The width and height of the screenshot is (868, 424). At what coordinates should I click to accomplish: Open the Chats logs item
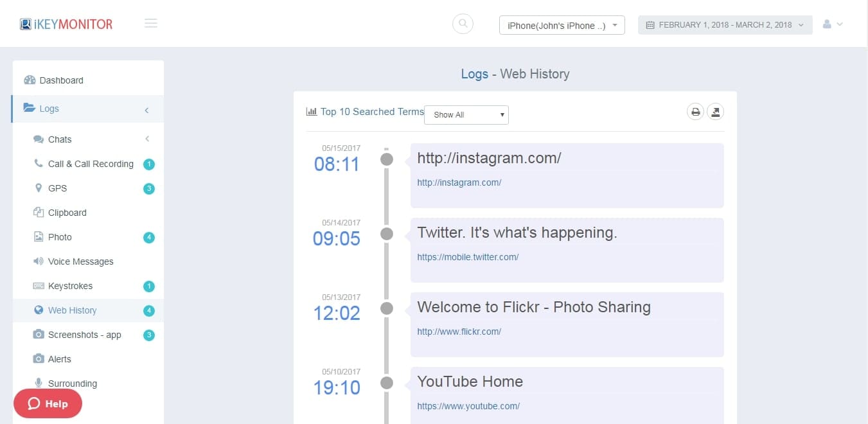coord(60,139)
